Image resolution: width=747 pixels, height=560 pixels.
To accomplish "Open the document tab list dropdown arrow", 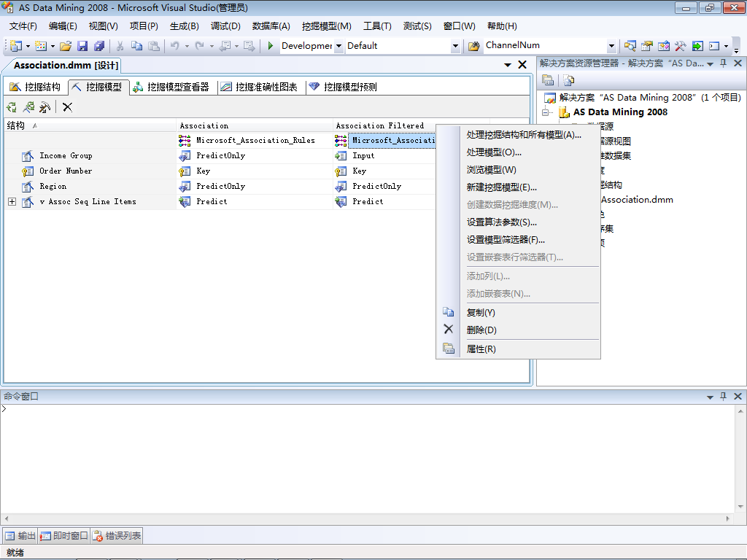I will 508,65.
